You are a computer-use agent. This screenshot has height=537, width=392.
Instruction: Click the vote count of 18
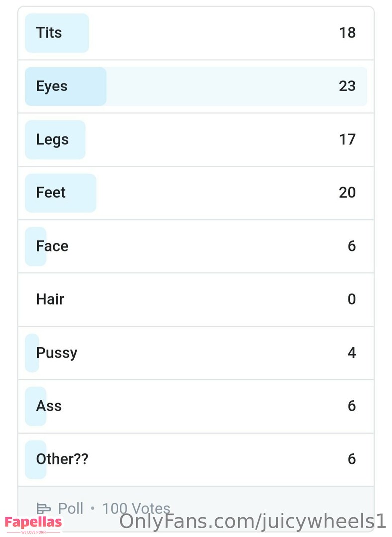pyautogui.click(x=347, y=33)
